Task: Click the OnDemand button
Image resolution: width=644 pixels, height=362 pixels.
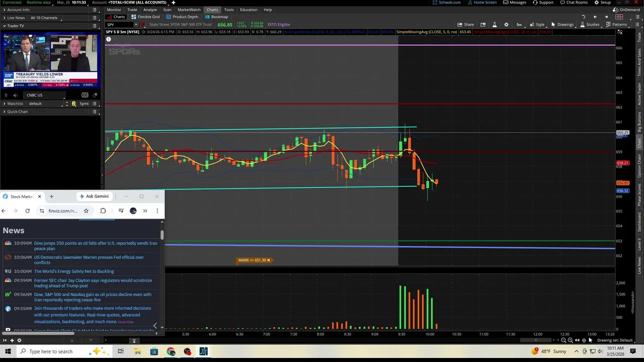Action: (626, 10)
